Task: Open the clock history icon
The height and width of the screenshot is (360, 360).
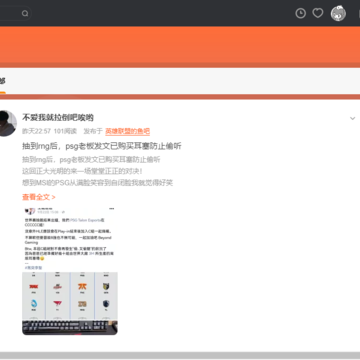Action: [x=300, y=13]
